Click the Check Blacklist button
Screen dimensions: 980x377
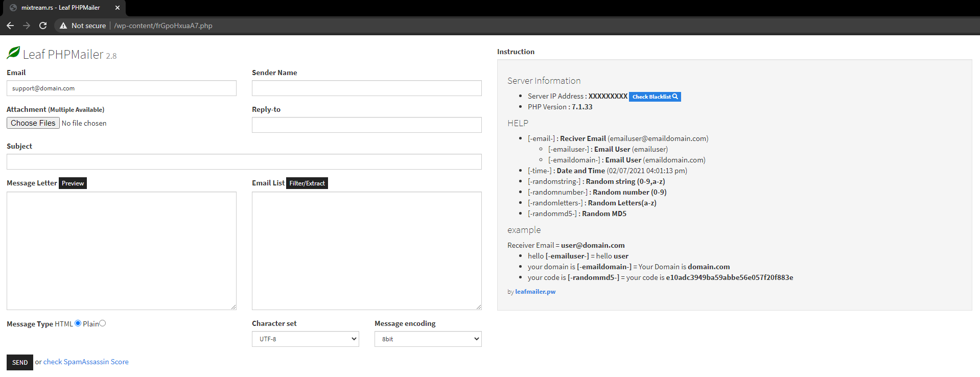coord(655,97)
